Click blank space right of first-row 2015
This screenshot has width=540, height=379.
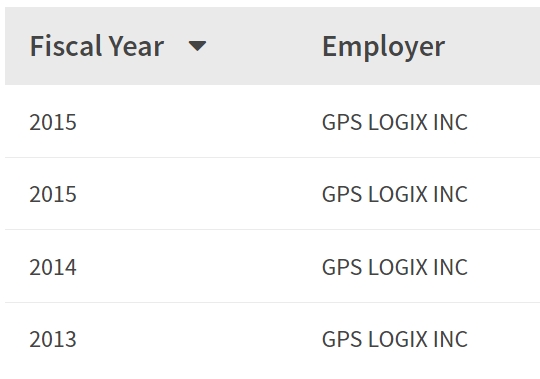[x=199, y=122]
